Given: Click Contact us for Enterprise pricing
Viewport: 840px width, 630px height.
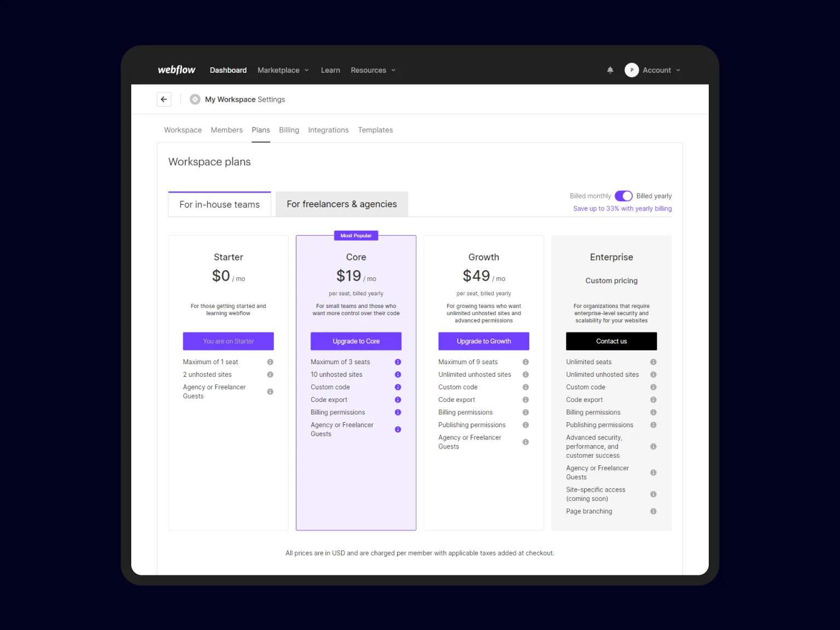Looking at the screenshot, I should point(611,341).
